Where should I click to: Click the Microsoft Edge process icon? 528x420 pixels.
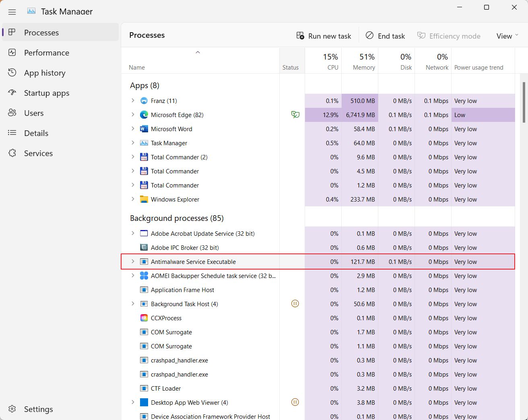click(144, 115)
